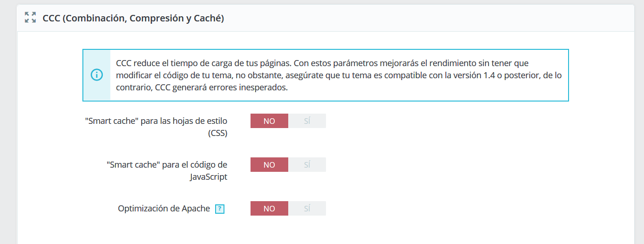Click the Optimización de Apache label text

(x=164, y=209)
